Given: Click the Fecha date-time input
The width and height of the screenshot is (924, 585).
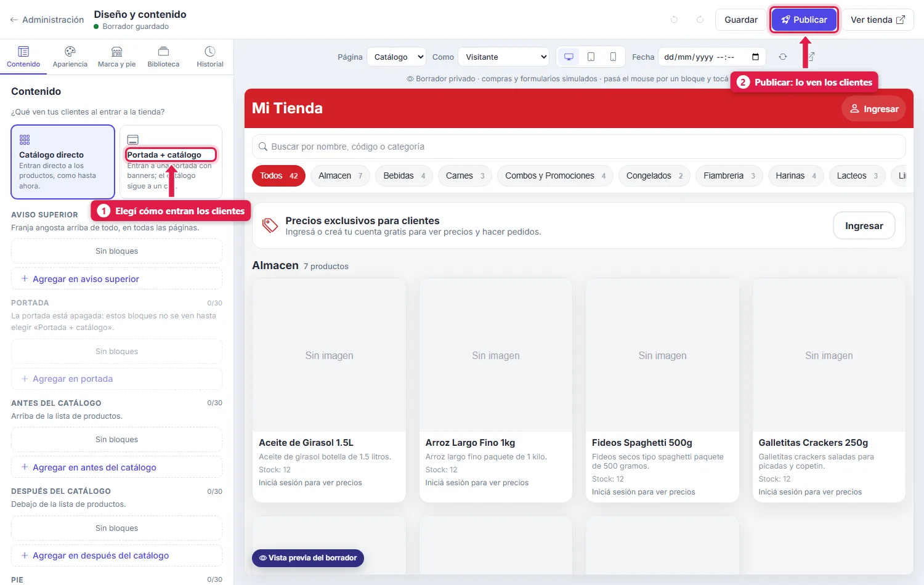Looking at the screenshot, I should point(712,57).
